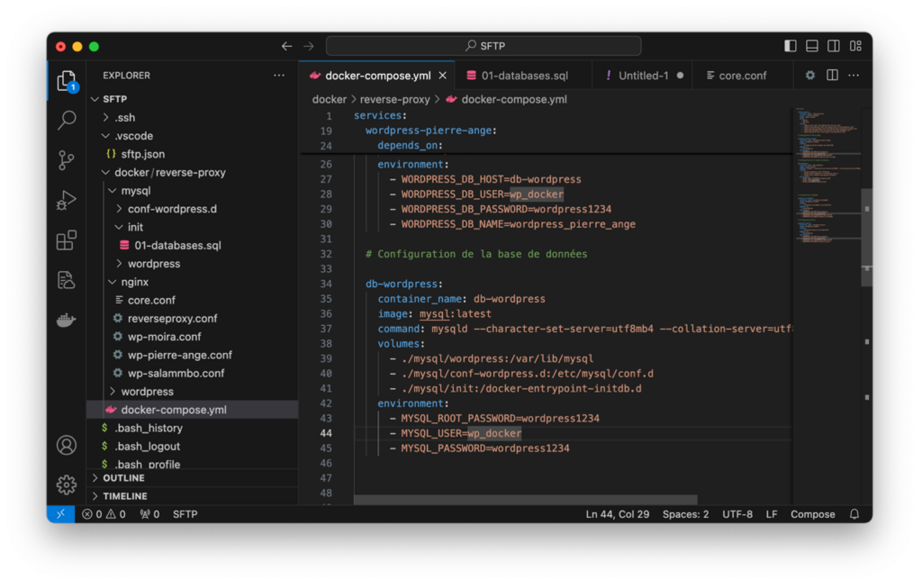Viewport: 922px width, 588px height.
Task: Open the Extensions view icon
Action: pos(67,240)
